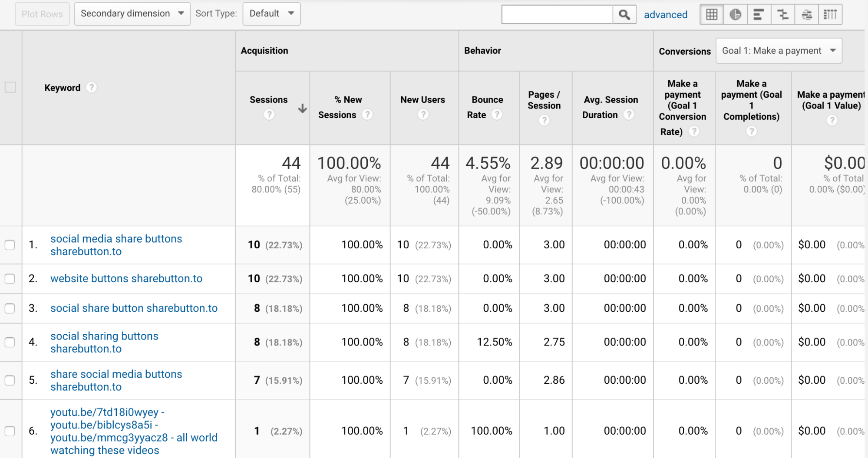Click the magnifier search button

click(x=624, y=14)
